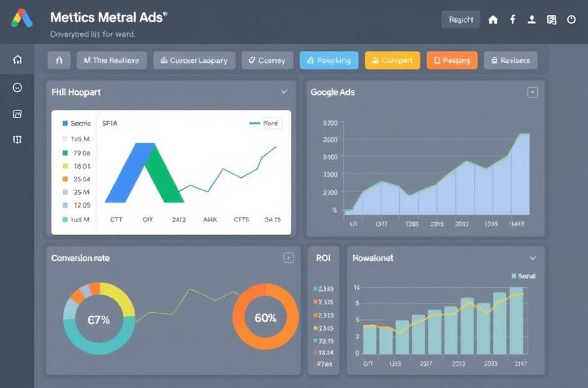Click the Google Ads logo in header

[x=22, y=19]
